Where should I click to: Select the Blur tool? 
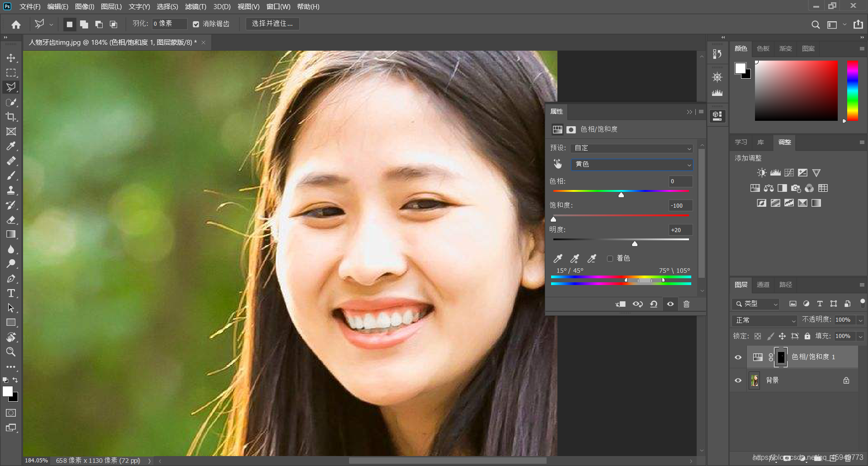coord(11,249)
